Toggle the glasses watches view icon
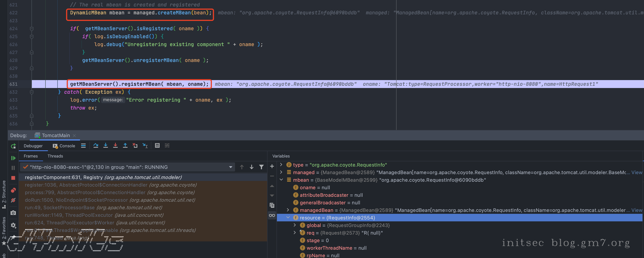 point(272,216)
